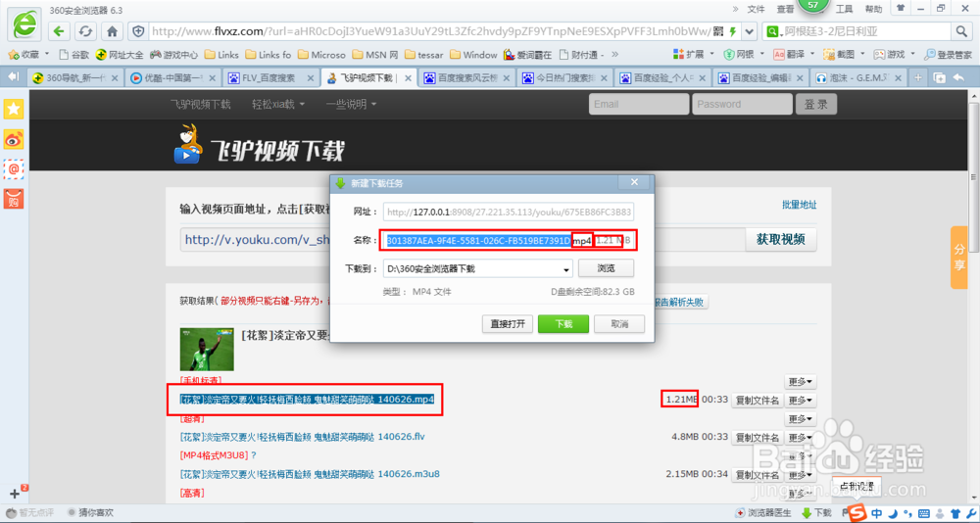Screen dimensions: 980x523
Task: Click the magnifier search button in toolbar
Action: tap(960, 30)
